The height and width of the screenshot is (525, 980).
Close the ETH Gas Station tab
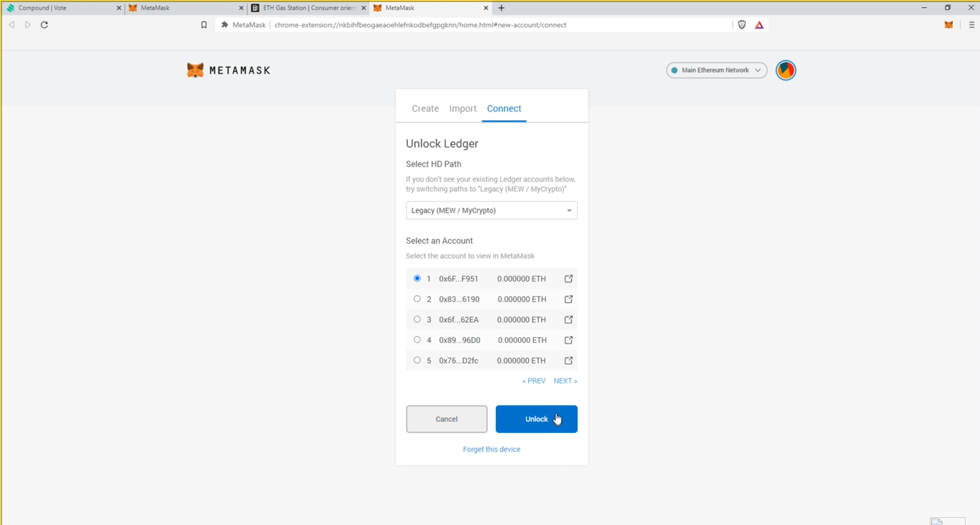363,8
